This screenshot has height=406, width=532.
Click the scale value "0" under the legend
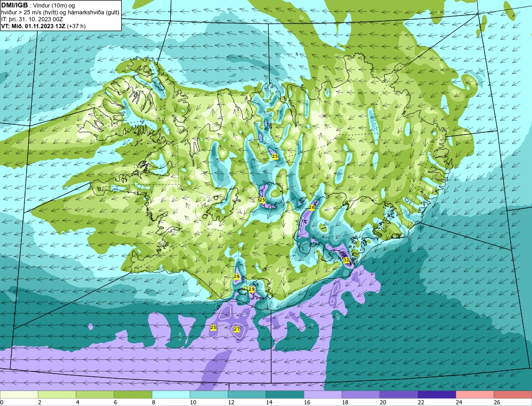(2, 402)
